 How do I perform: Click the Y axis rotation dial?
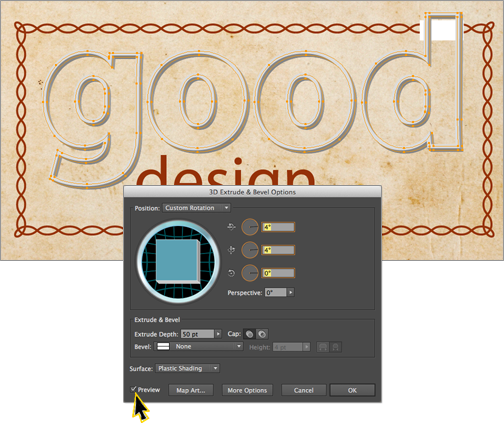[x=250, y=250]
